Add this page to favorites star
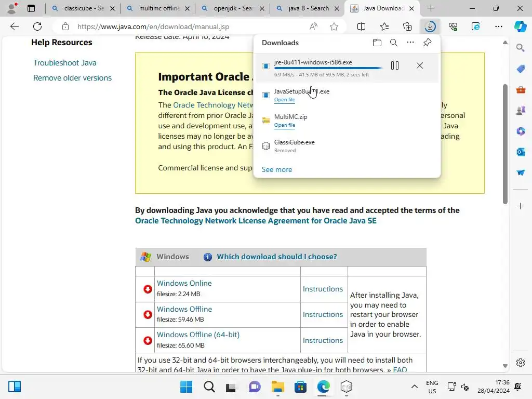This screenshot has width=532, height=399. 334,26
